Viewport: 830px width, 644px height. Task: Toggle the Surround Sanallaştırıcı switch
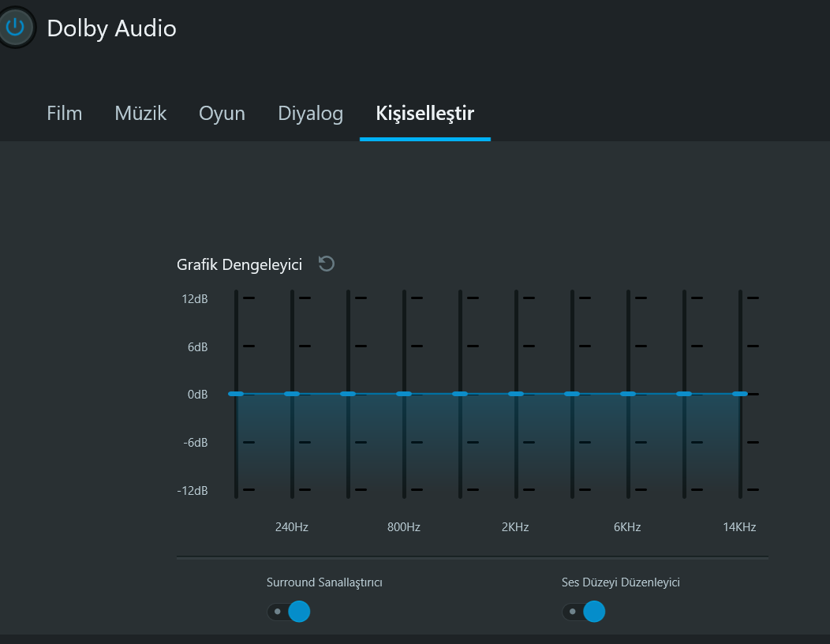coord(289,612)
